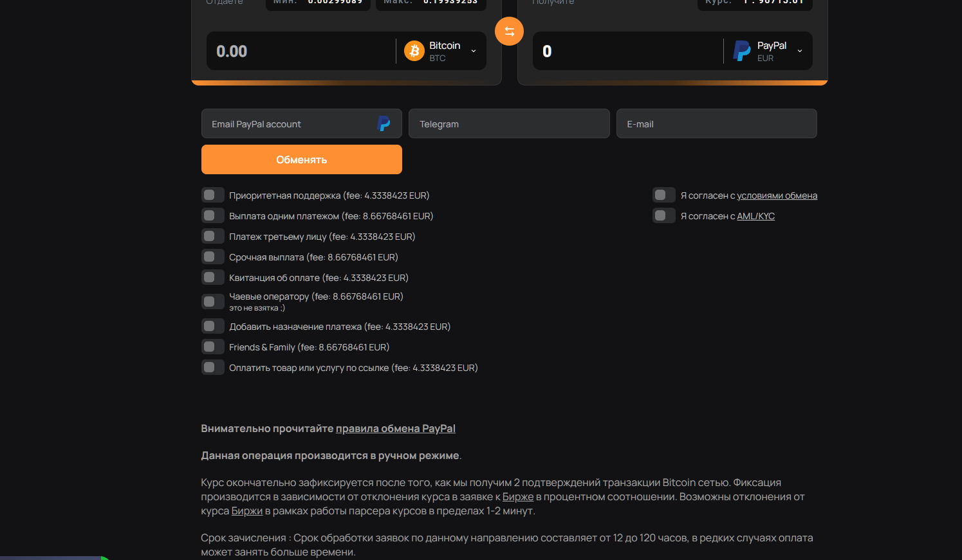Enable Срочная выплата toggle
962x560 pixels.
pos(212,257)
